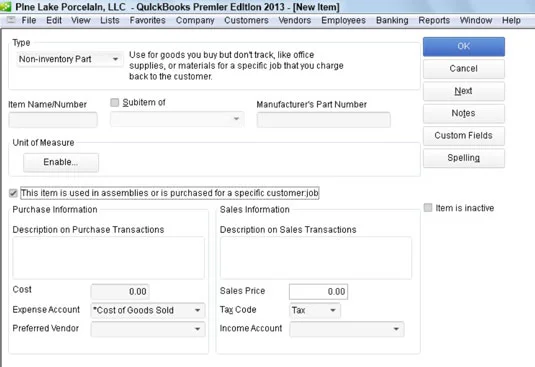Click the OK button

tap(464, 46)
